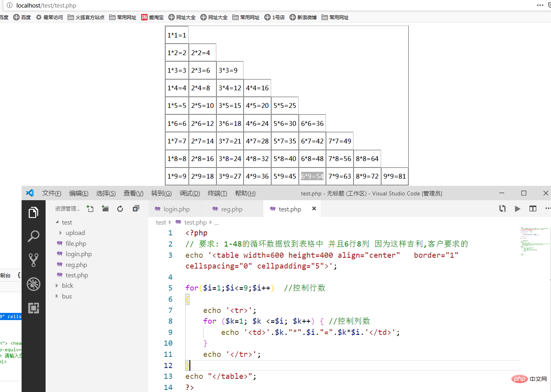Run the code with play icon
This screenshot has width=551, height=392.
(x=517, y=209)
